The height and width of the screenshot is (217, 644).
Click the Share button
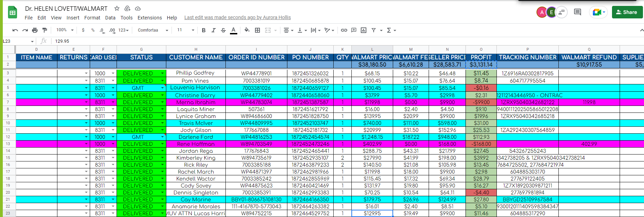click(627, 12)
